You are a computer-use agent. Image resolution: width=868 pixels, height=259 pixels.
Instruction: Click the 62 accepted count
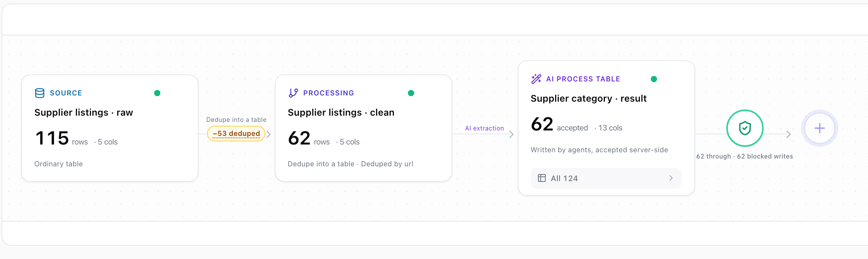560,125
